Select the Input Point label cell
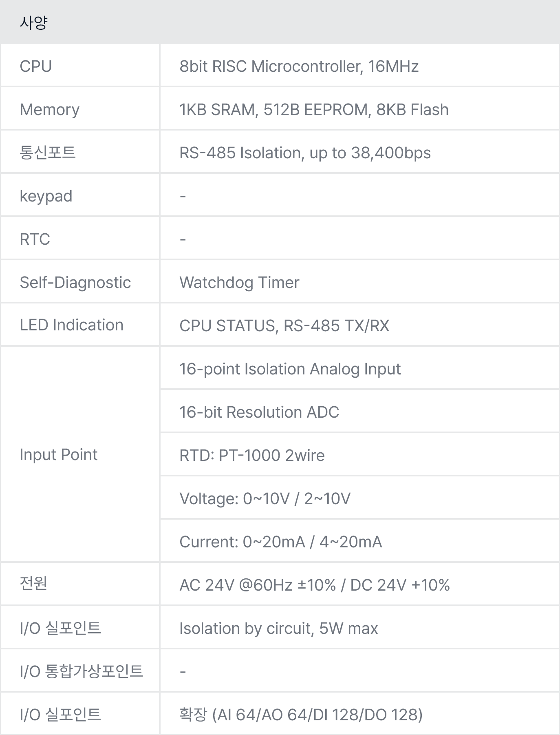 pos(80,454)
